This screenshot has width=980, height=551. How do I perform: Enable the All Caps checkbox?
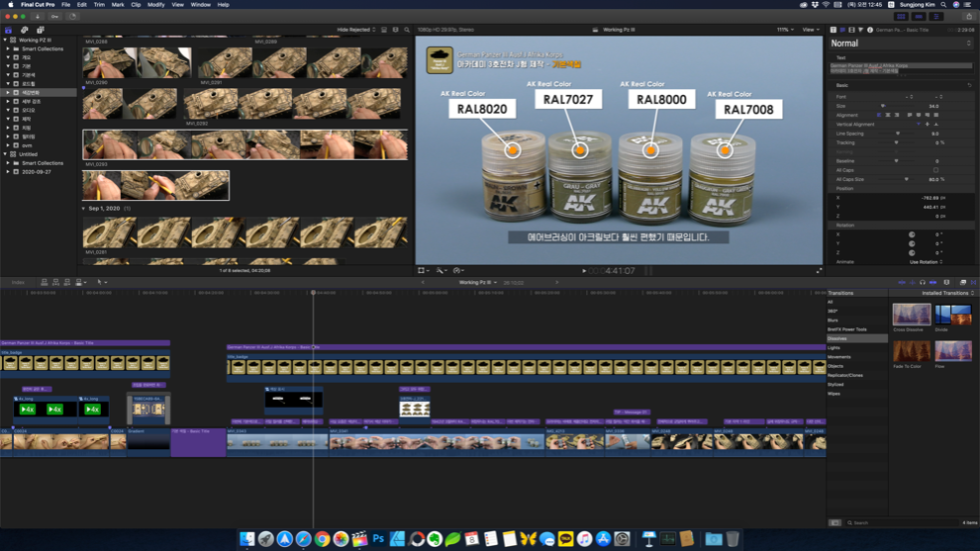coord(935,170)
